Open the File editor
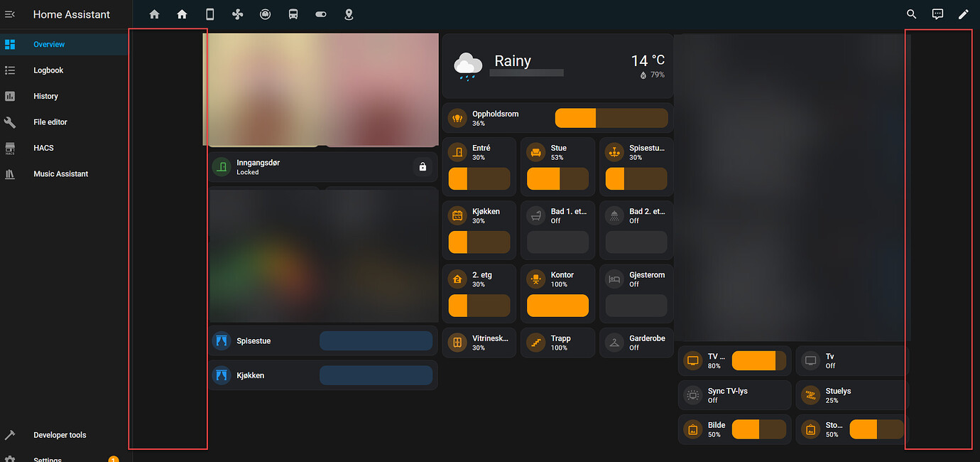This screenshot has width=980, height=462. pyautogui.click(x=52, y=122)
